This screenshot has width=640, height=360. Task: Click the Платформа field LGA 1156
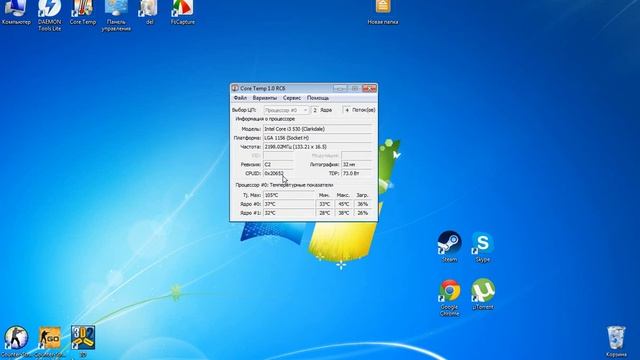[x=318, y=138]
